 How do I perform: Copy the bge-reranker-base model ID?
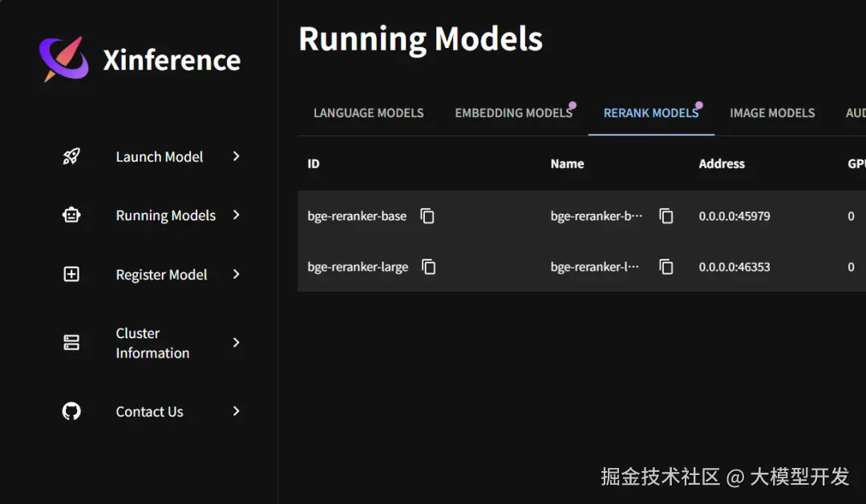pos(427,216)
